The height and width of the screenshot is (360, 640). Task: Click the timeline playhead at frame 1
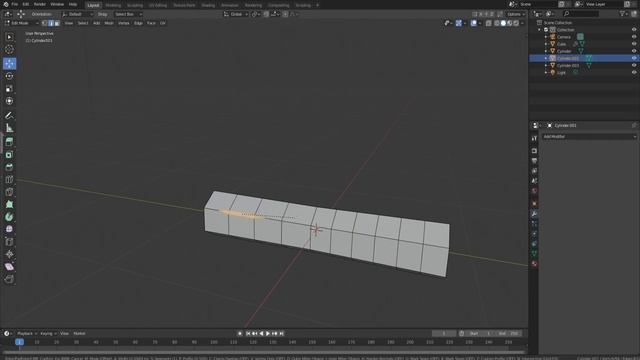pos(19,342)
